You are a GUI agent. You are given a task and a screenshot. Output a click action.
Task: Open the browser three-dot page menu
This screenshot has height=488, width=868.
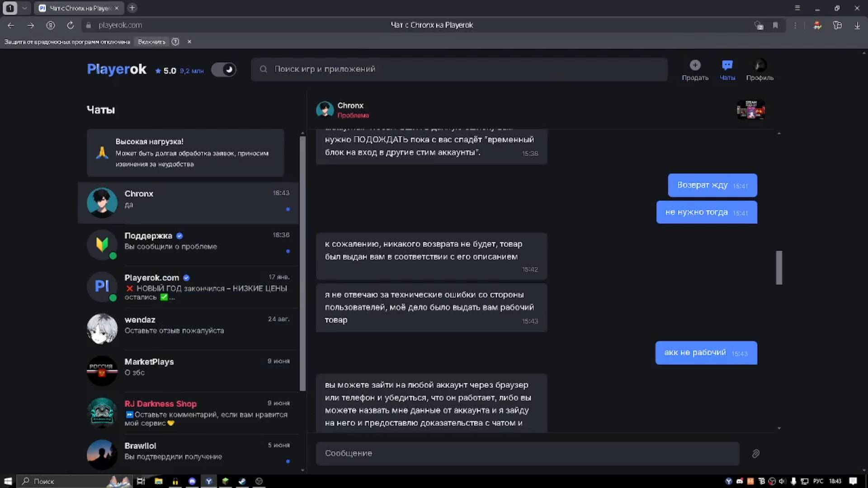coord(795,25)
